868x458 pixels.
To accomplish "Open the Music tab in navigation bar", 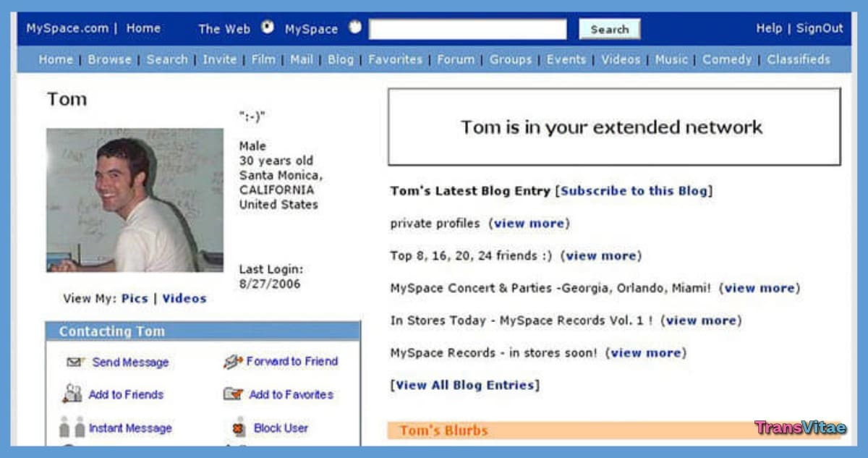I will click(671, 59).
